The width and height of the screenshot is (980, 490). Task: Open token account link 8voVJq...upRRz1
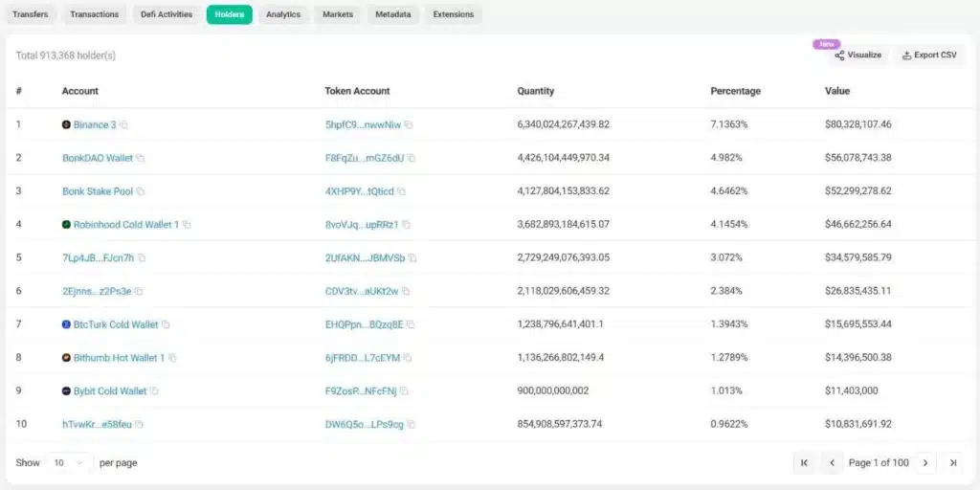point(362,224)
